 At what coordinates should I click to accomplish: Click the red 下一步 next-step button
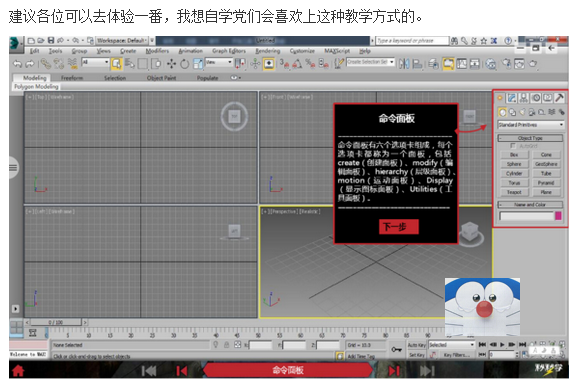398,227
